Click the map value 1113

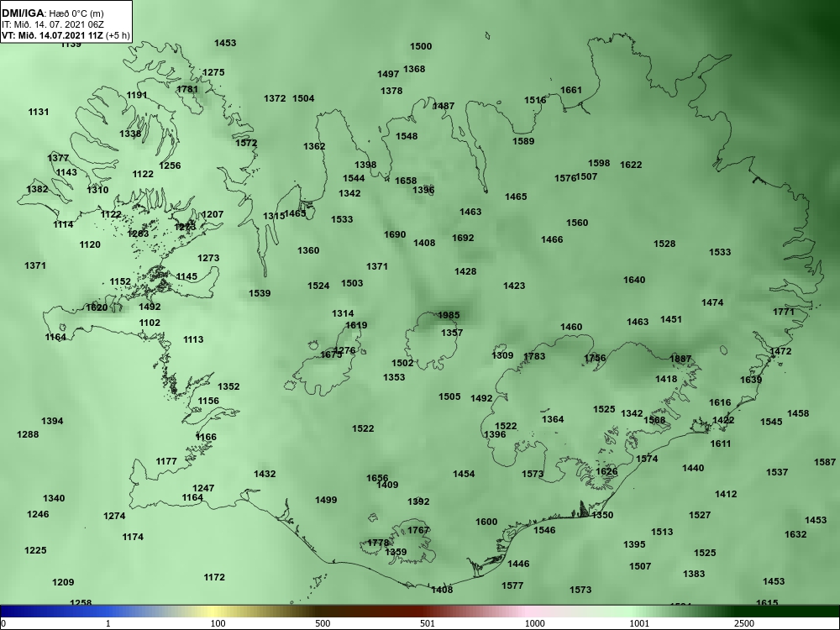coord(193,339)
